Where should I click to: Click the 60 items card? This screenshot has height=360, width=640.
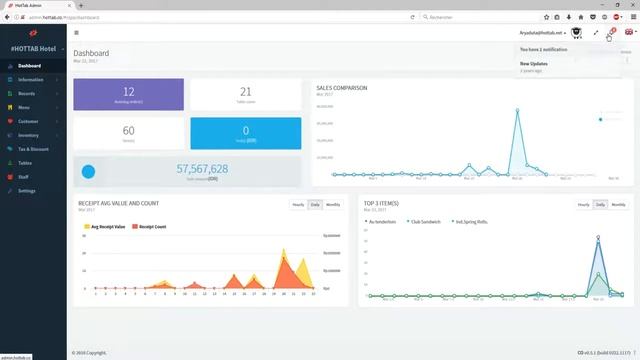point(129,133)
